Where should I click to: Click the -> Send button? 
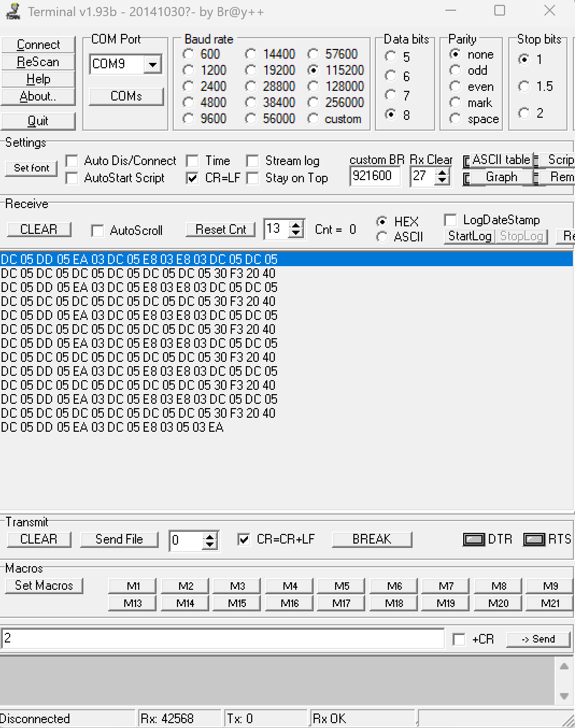click(538, 639)
